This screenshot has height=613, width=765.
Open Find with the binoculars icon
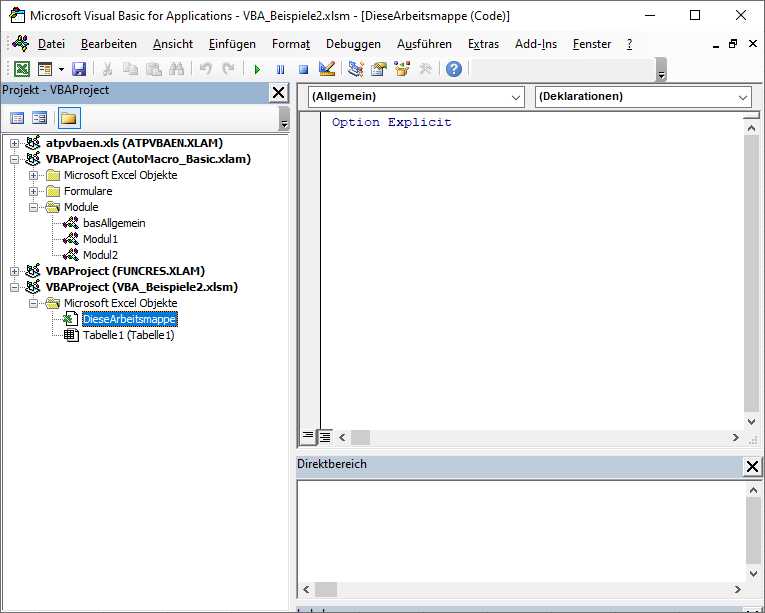click(x=176, y=69)
